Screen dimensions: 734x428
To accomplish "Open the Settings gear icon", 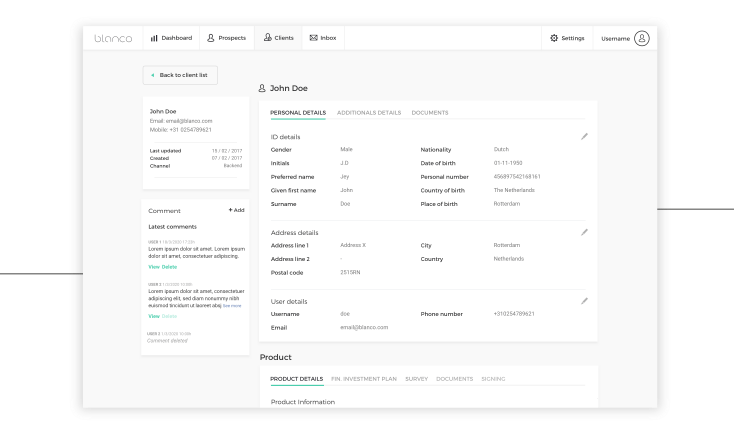I will pyautogui.click(x=554, y=38).
